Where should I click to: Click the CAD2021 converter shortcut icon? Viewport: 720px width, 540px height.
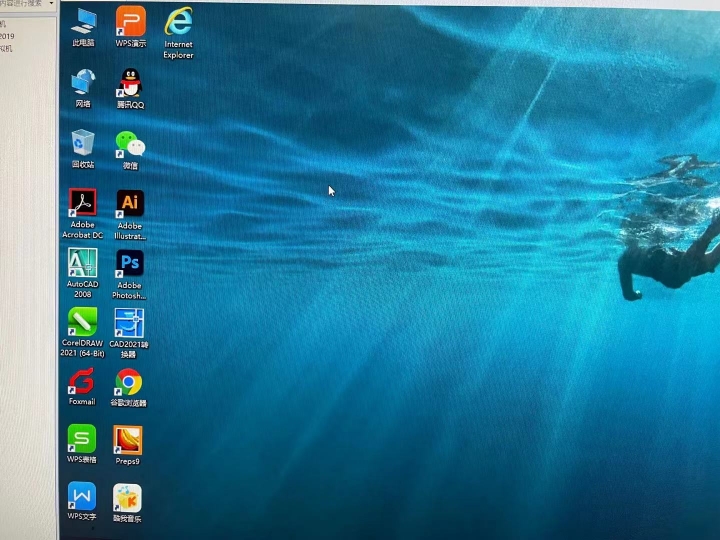click(129, 322)
